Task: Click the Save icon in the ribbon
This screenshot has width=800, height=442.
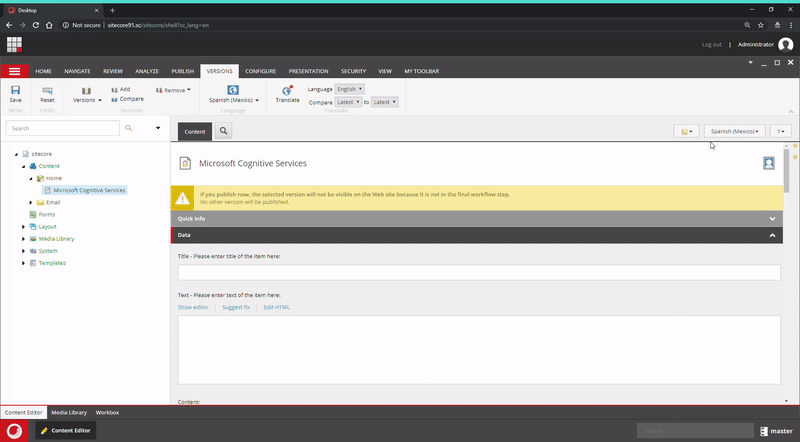Action: [x=15, y=90]
